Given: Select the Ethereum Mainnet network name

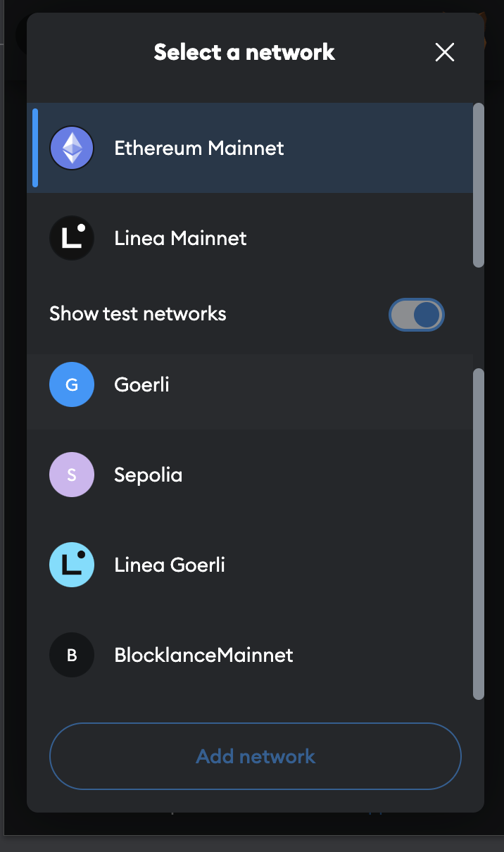Looking at the screenshot, I should coord(199,148).
